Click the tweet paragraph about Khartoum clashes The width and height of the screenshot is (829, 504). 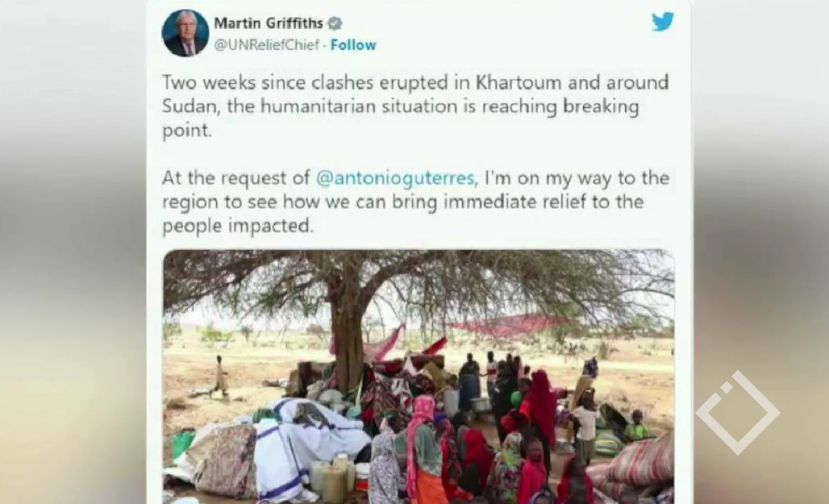(415, 106)
